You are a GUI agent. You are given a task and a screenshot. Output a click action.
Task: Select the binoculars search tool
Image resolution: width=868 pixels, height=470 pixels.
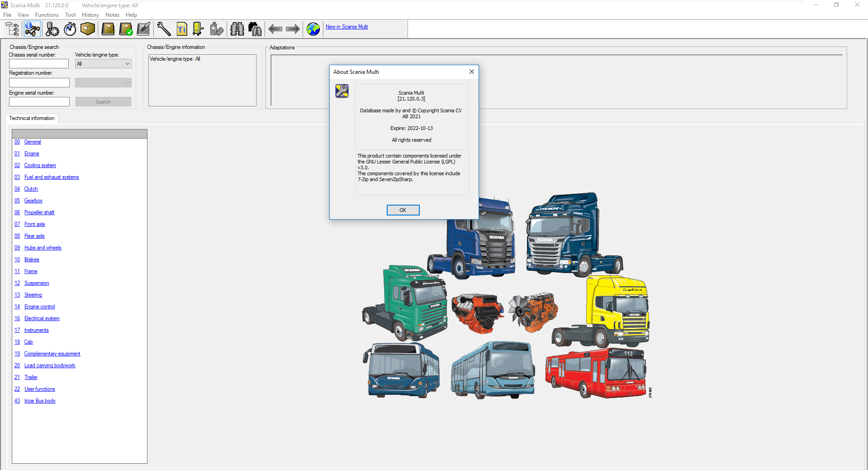[237, 29]
